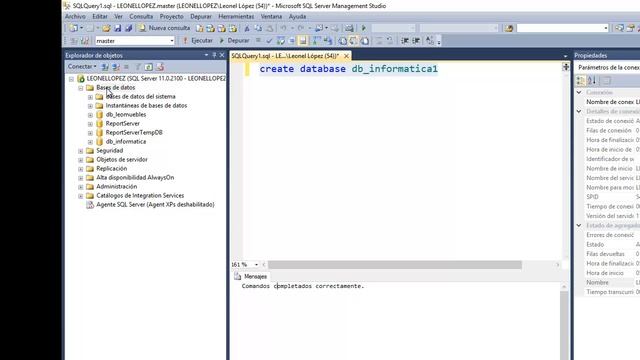Expand the ReportServer database node
This screenshot has width=640, height=360.
(90, 124)
